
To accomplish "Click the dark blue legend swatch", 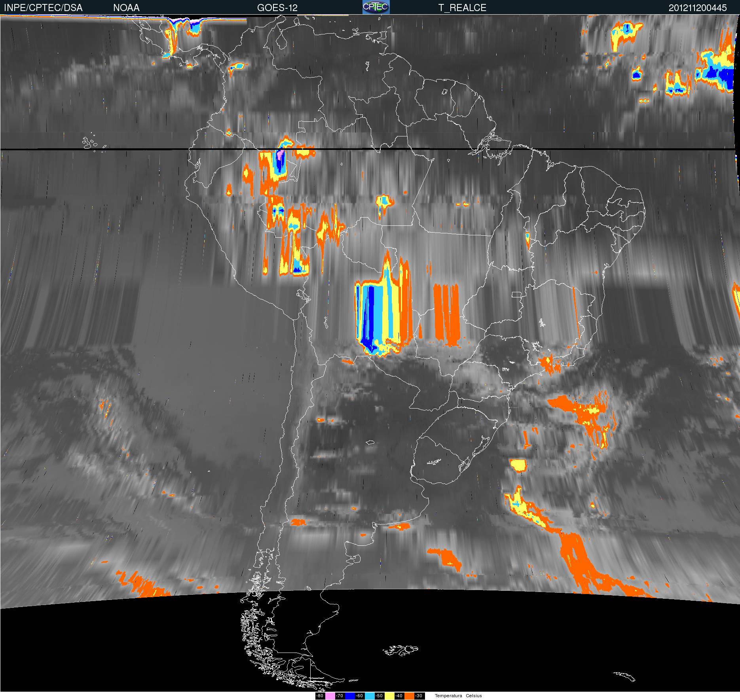I will 350,696.
